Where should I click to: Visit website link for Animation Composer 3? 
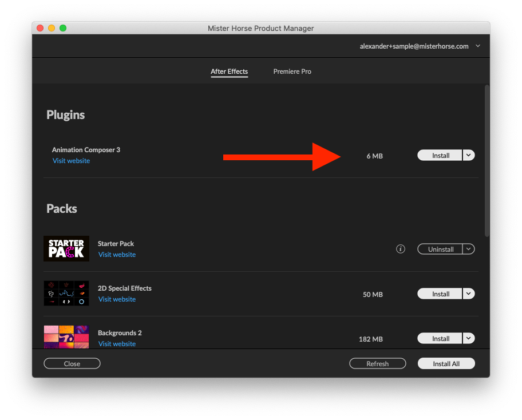(71, 161)
